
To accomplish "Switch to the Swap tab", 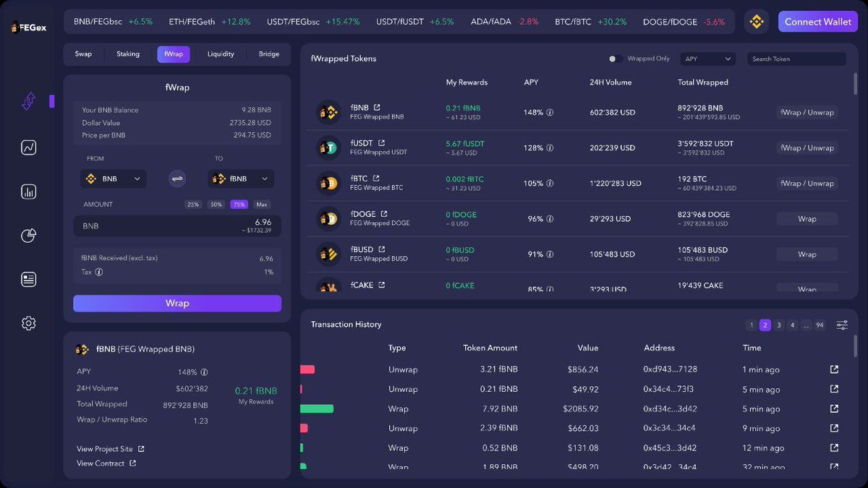I will pyautogui.click(x=83, y=54).
